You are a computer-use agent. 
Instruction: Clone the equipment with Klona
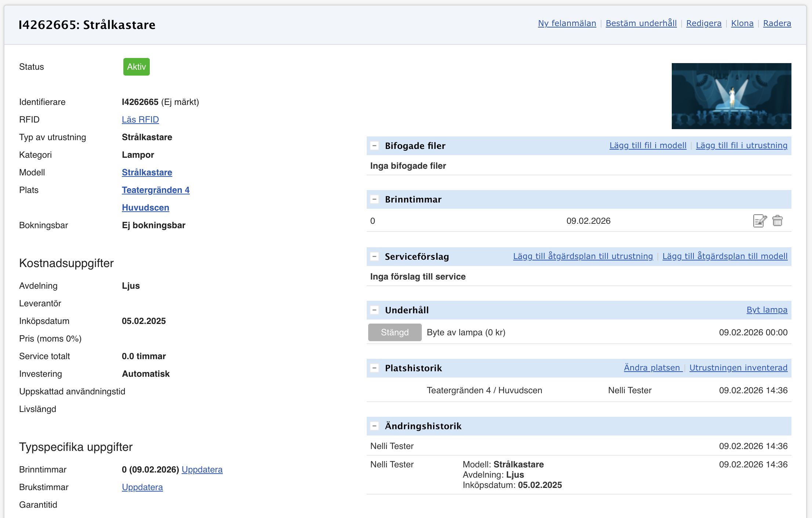742,23
